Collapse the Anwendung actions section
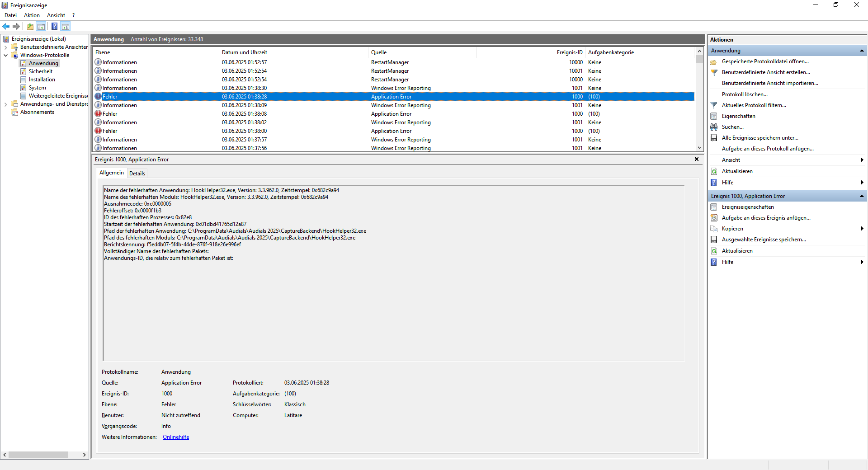The image size is (868, 470). (x=862, y=51)
